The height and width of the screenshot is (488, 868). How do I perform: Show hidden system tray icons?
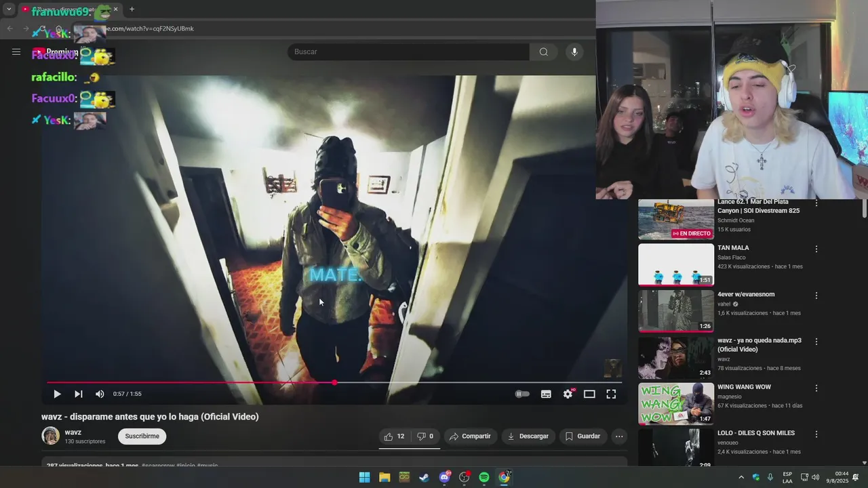tap(741, 477)
